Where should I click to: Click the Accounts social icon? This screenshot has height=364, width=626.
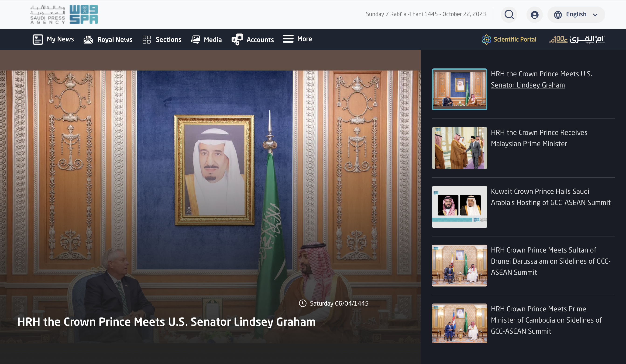[x=237, y=39]
